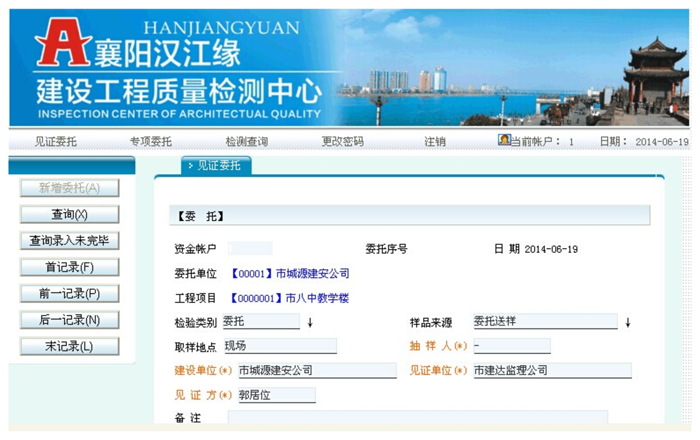Viewport: 700px width, 440px height.
Task: Open the 【00001】市城源建安公司 link
Action: 290,273
